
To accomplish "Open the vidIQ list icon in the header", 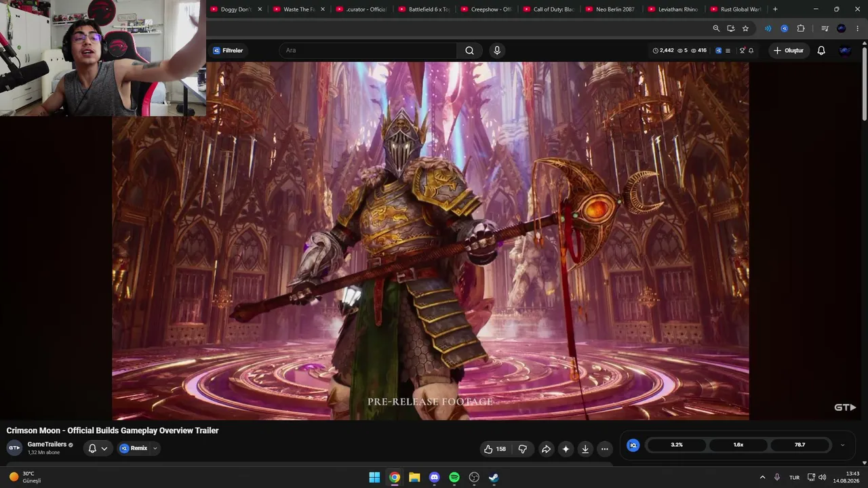I will pyautogui.click(x=728, y=51).
